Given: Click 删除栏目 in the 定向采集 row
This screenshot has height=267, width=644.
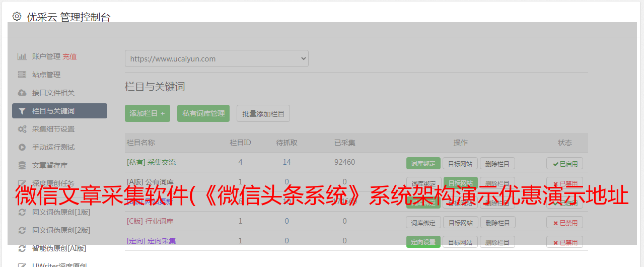Looking at the screenshot, I should click(497, 242).
